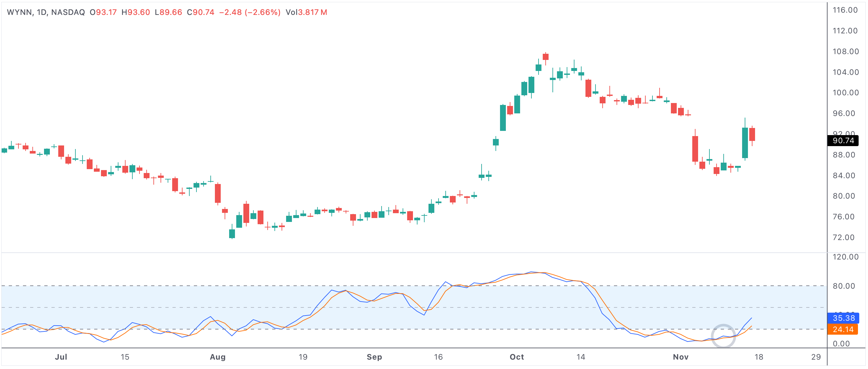Click the orange stochastic value label 24.14

[843, 329]
